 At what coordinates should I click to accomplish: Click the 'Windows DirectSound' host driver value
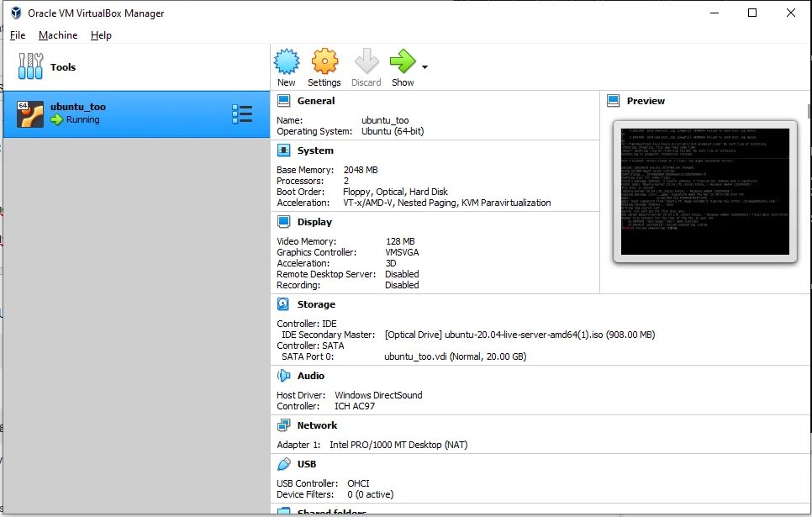(378, 395)
